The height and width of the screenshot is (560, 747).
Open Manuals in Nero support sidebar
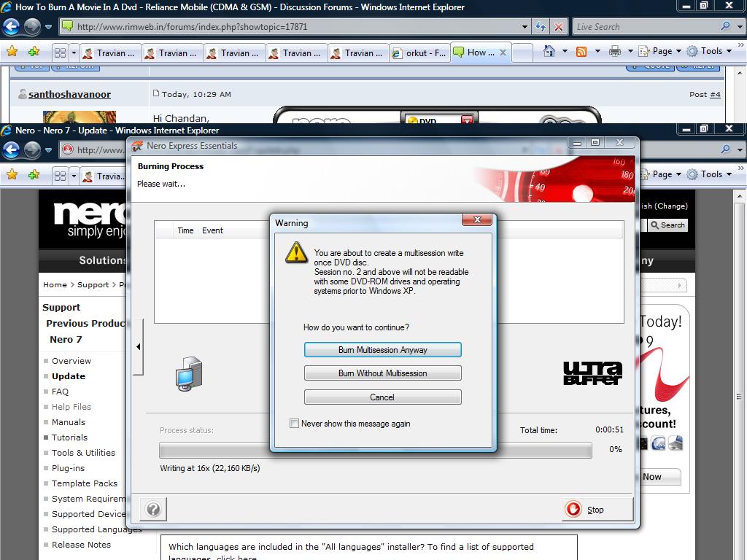pos(69,422)
